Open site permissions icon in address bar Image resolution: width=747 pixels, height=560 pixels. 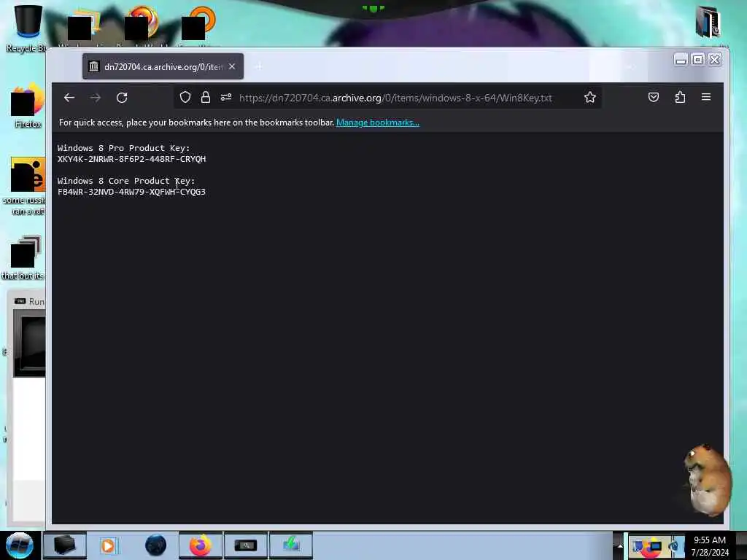(x=226, y=98)
